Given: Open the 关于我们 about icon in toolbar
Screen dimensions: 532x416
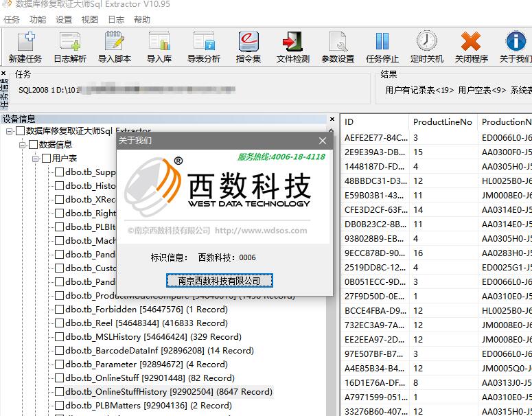Looking at the screenshot, I should [516, 47].
